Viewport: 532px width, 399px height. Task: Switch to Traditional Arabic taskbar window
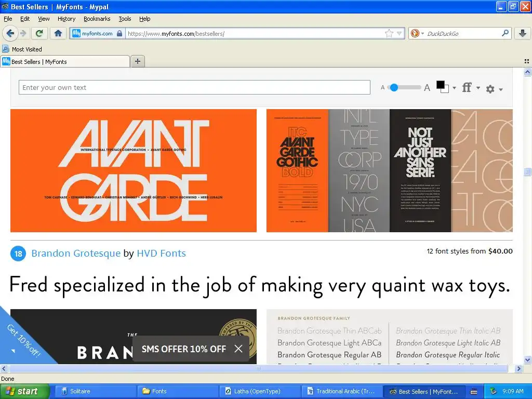(342, 391)
